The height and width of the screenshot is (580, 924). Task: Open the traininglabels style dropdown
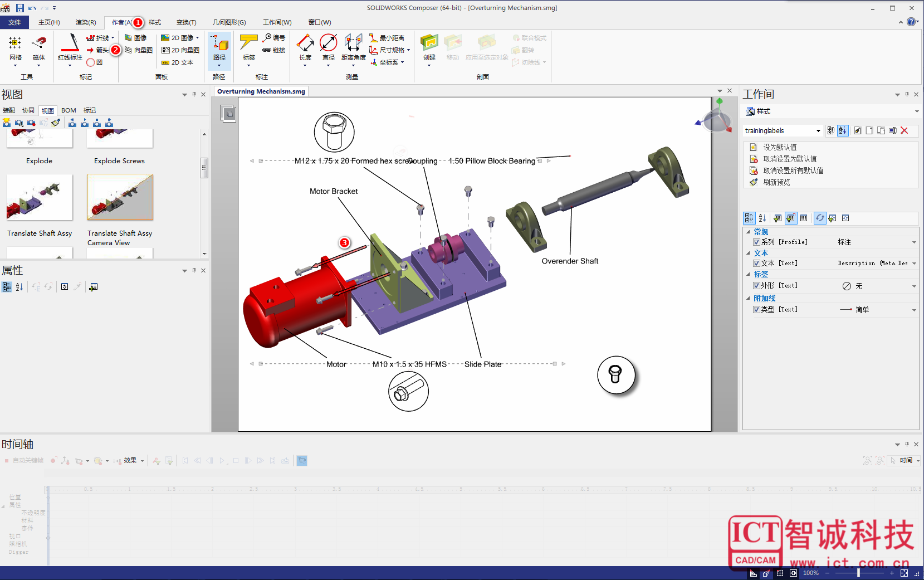pos(818,131)
